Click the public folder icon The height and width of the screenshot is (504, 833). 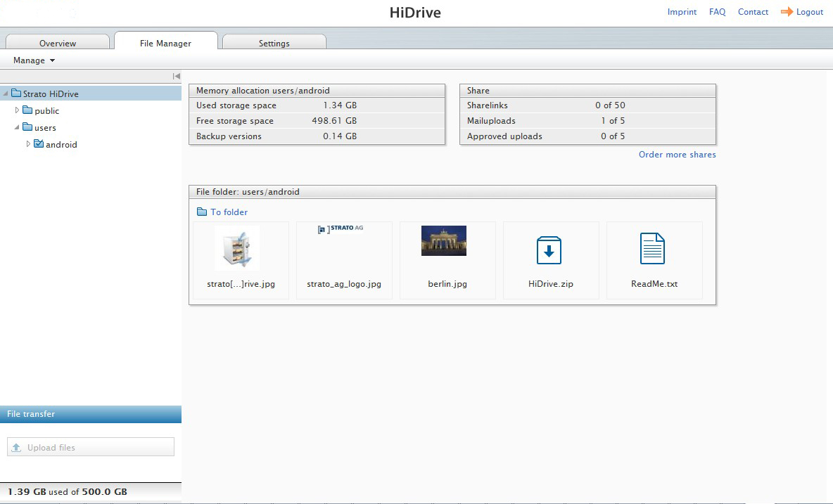(27, 110)
